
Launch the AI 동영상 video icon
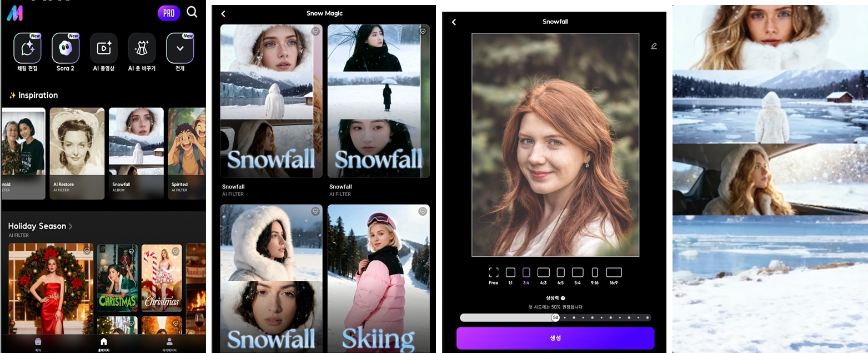click(x=104, y=48)
